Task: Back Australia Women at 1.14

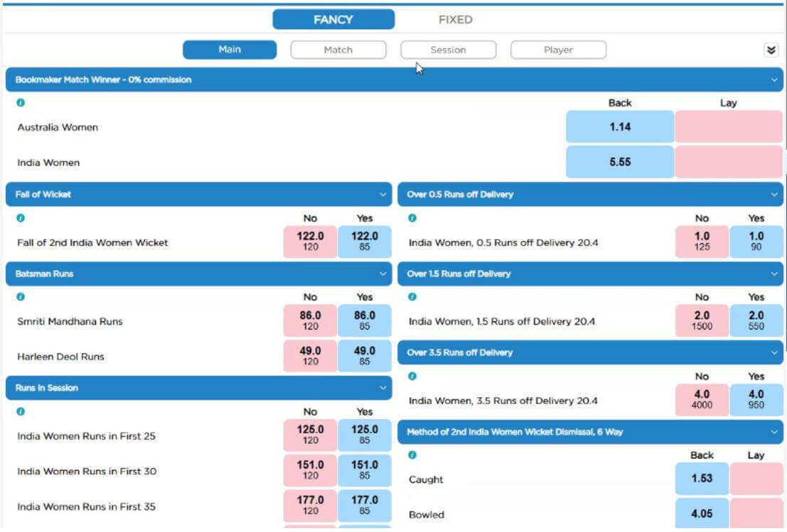Action: point(619,126)
